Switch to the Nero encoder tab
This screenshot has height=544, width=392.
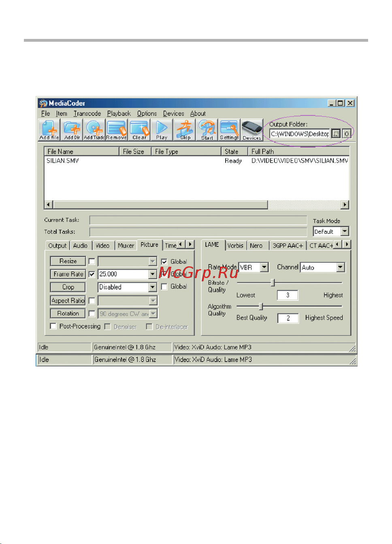[256, 246]
